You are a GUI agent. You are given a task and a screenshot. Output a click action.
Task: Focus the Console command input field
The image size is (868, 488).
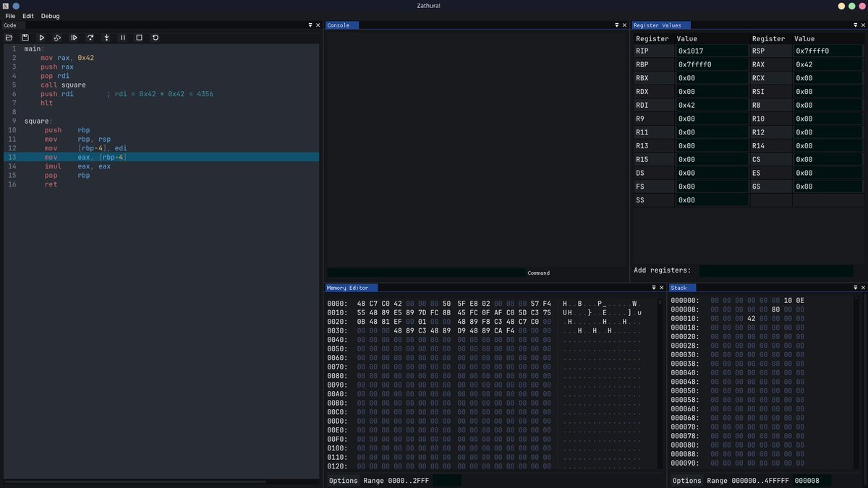pos(426,273)
